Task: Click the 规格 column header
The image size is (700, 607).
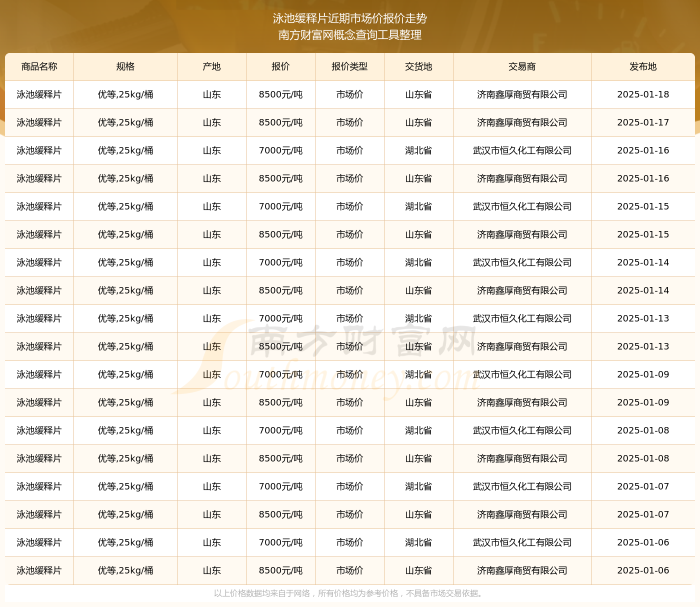Action: click(x=125, y=66)
